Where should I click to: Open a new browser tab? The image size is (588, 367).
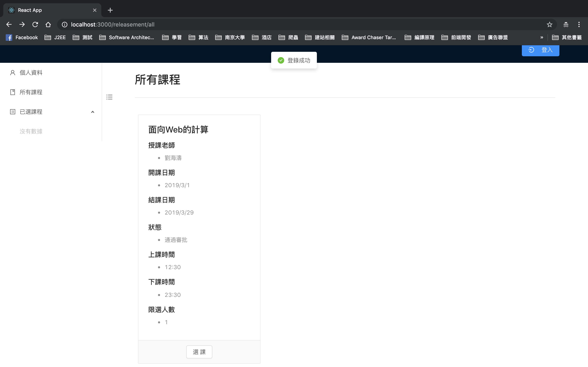point(110,10)
